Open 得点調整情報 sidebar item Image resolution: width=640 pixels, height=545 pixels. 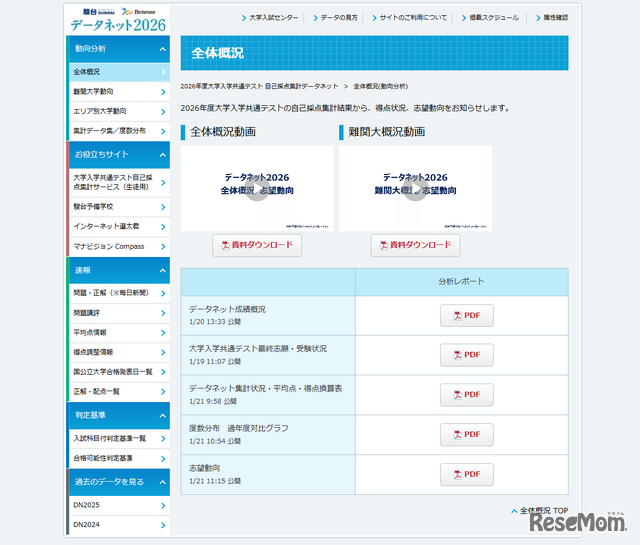(119, 352)
